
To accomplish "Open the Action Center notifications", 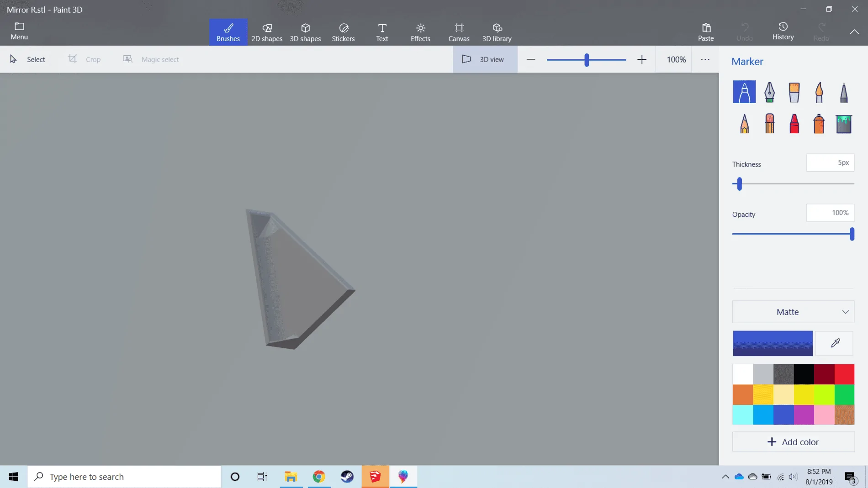I will [851, 477].
